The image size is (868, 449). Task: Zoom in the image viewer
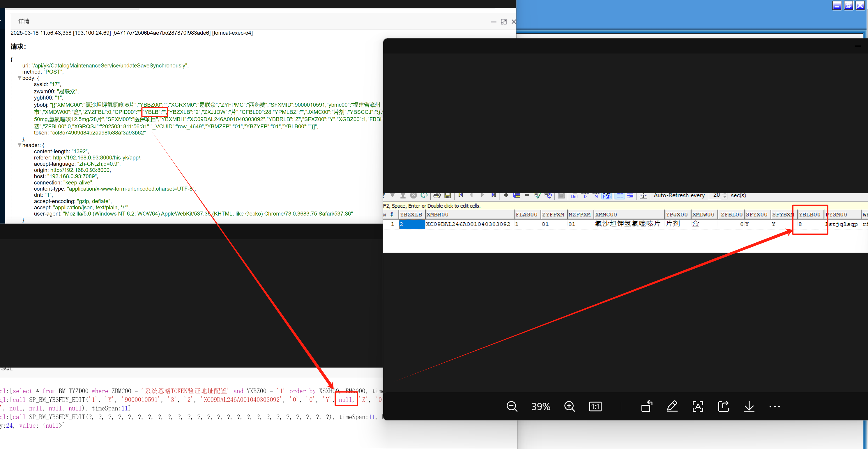click(570, 407)
